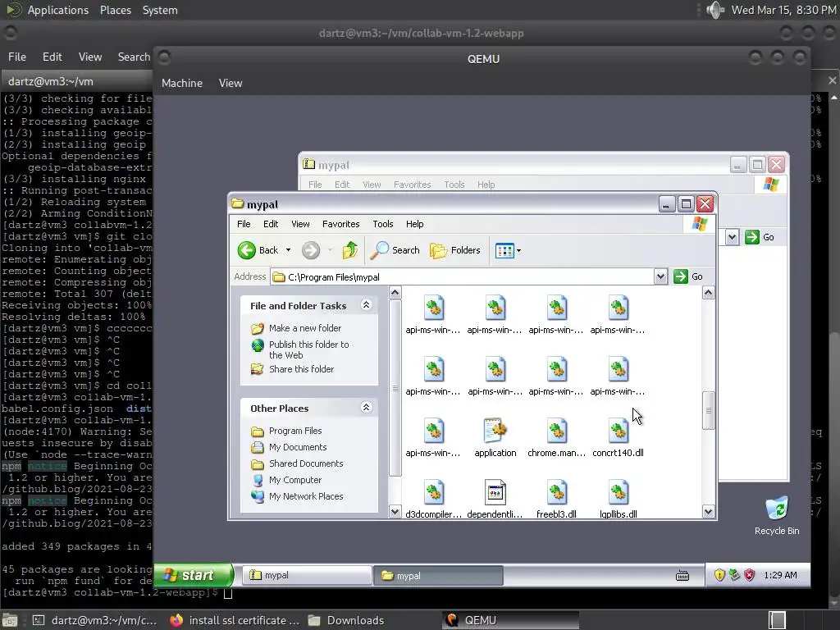The image size is (840, 630).
Task: Collapse the Other Places panel
Action: [367, 407]
